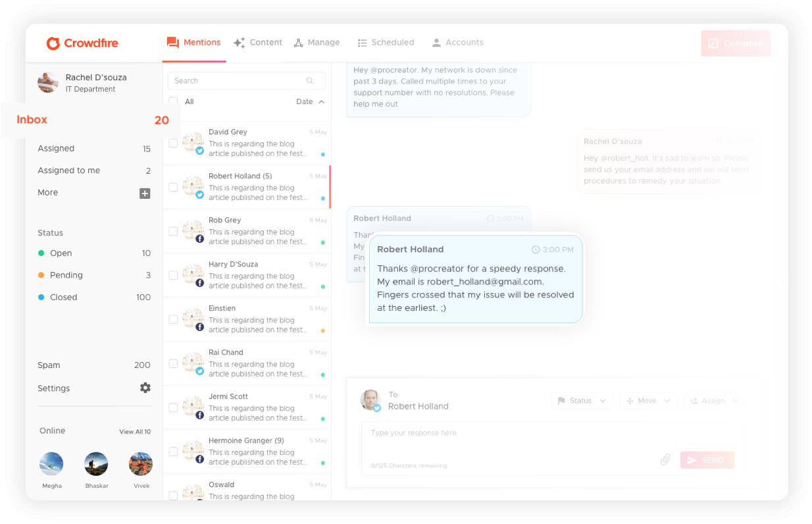
Task: Open the Status dropdown
Action: [582, 401]
